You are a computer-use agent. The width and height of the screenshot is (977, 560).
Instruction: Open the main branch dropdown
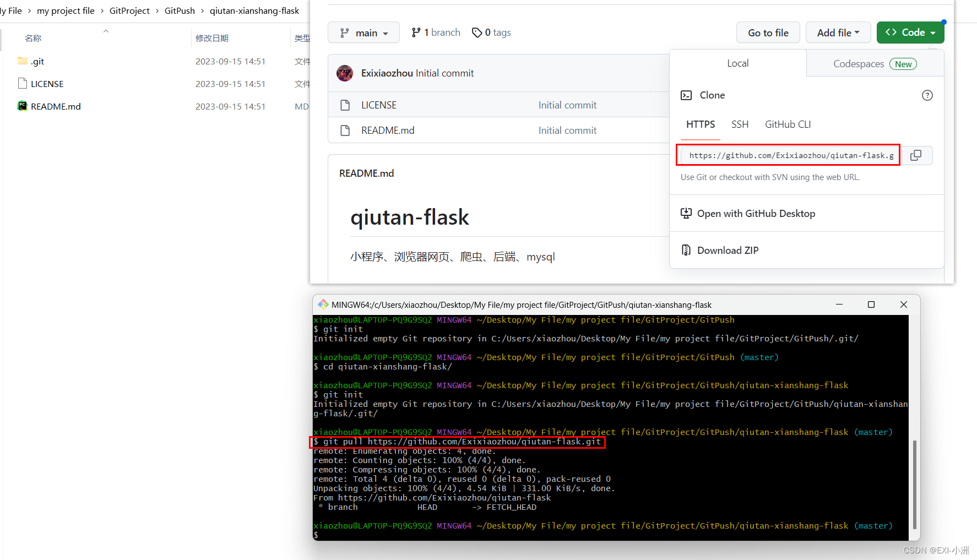click(363, 32)
